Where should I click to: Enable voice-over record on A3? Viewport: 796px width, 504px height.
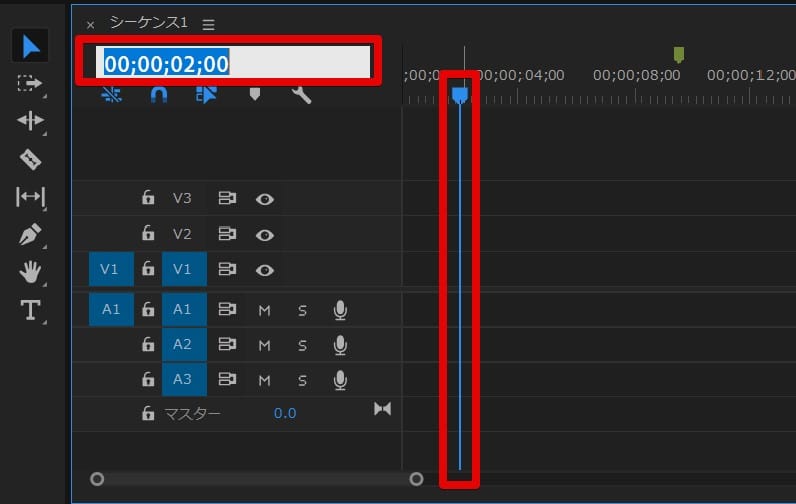point(340,380)
